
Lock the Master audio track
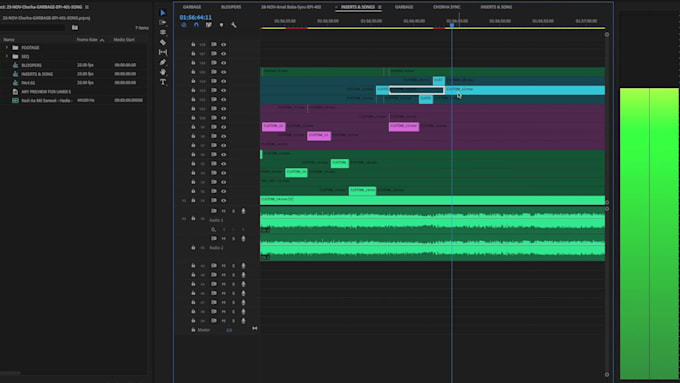coord(193,330)
